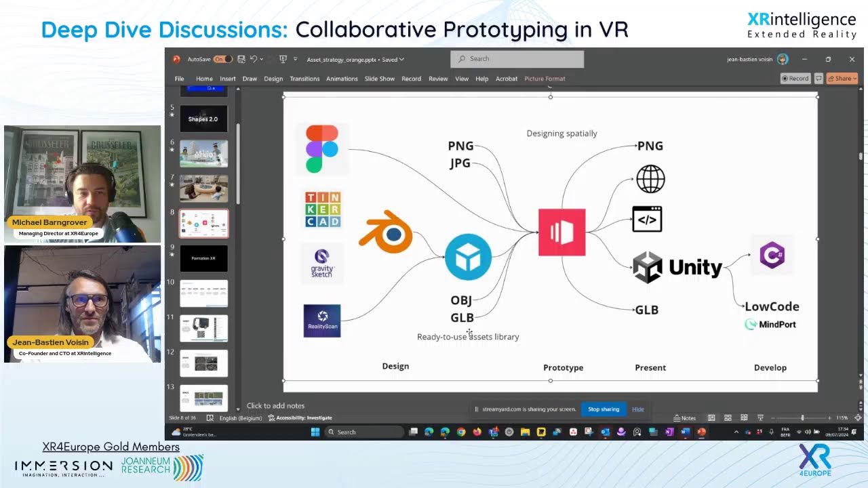Open the File menu
The width and height of the screenshot is (868, 488).
coord(179,79)
